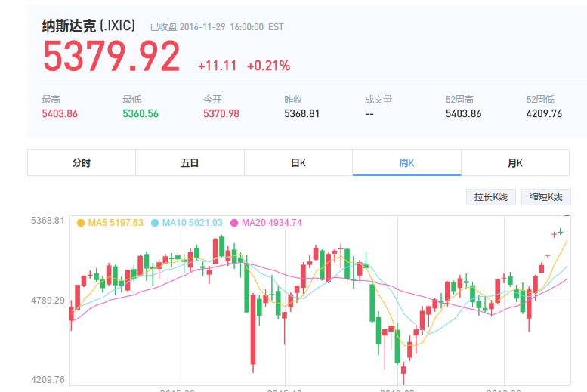Click the 最低 value 5360.56
587x392 pixels.
pos(141,114)
